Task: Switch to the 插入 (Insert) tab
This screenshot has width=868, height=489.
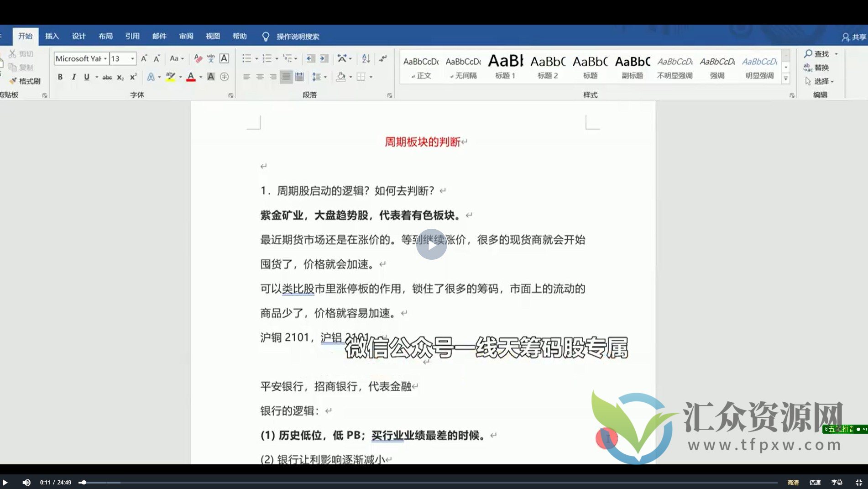Action: click(52, 36)
